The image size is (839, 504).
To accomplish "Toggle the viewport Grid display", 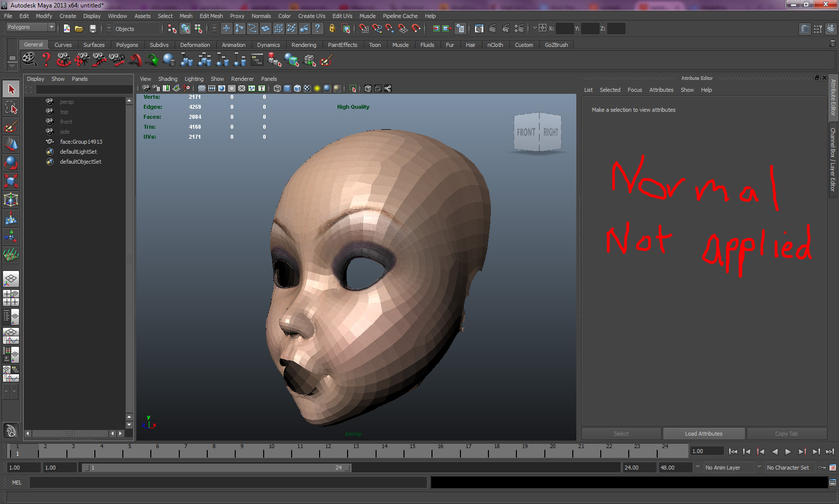I will (202, 88).
